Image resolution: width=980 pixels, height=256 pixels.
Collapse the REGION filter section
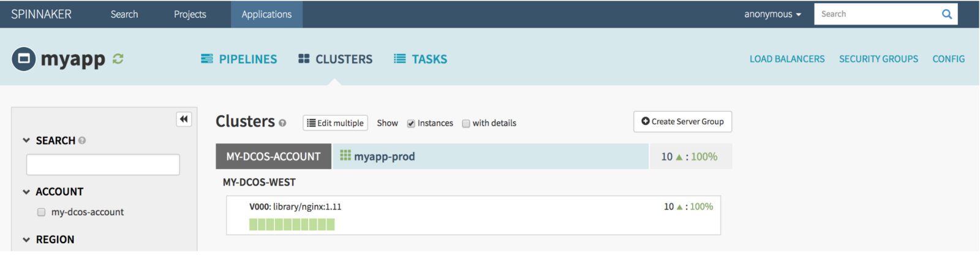[26, 239]
